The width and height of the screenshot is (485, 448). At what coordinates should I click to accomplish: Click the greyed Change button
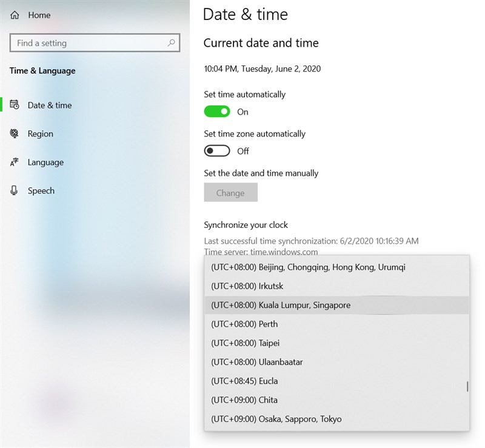(230, 192)
